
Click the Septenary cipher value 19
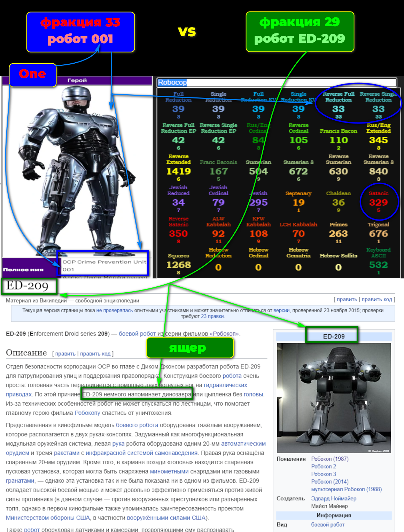(298, 203)
